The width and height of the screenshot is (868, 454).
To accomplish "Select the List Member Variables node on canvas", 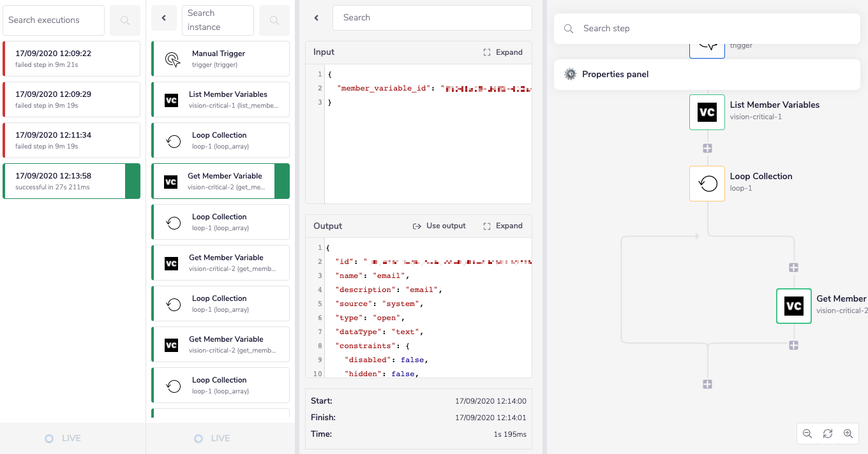I will (707, 112).
